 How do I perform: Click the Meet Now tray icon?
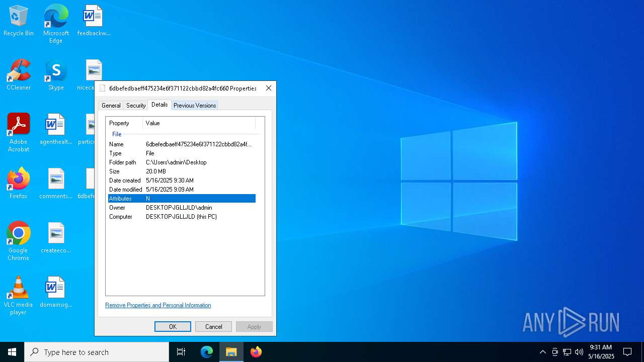click(x=555, y=352)
